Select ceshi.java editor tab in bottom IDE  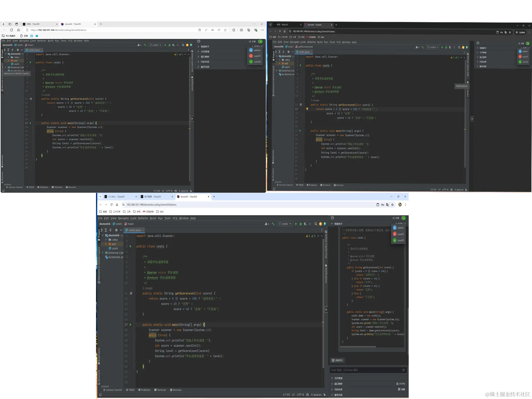(134, 230)
